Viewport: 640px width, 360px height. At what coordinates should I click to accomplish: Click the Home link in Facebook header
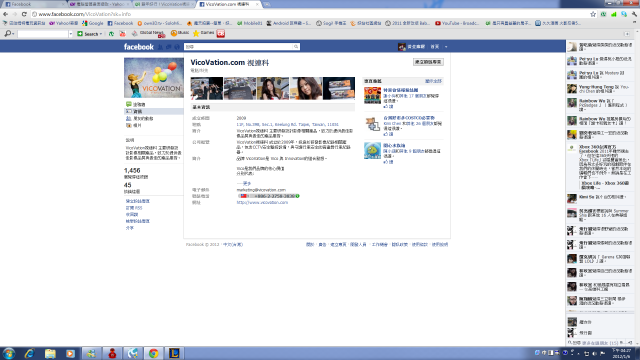pos(435,47)
